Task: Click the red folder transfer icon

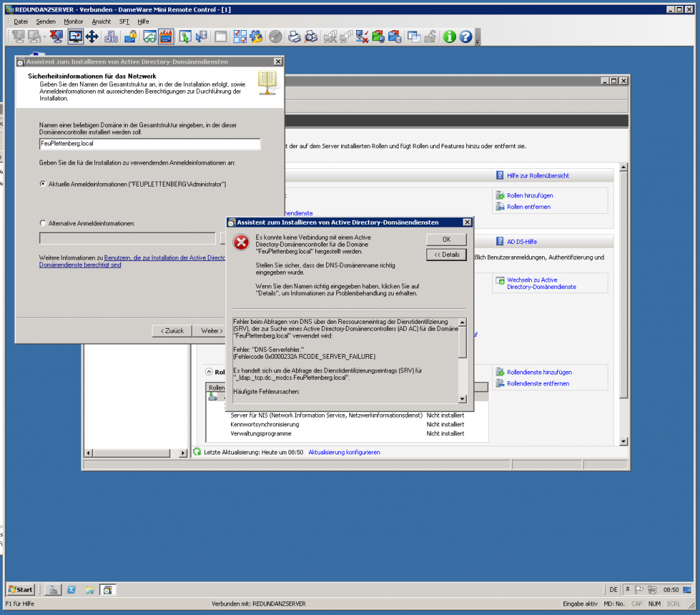Action: coord(394,37)
